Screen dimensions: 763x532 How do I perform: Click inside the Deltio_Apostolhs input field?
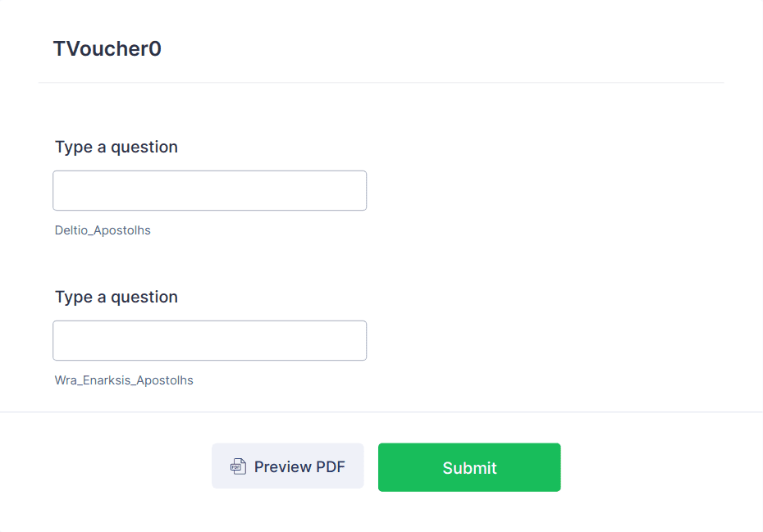point(209,189)
